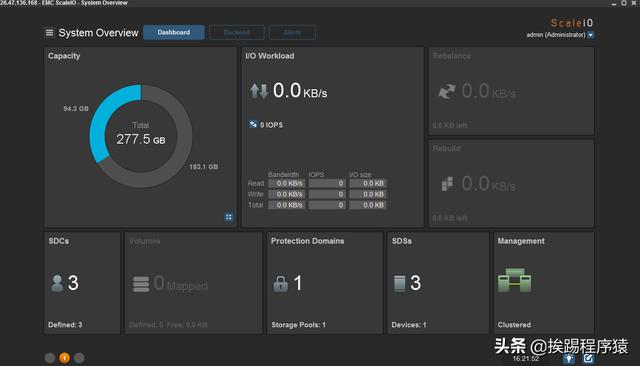Viewport: 640px width, 366px height.
Task: Click the SDCs user icon
Action: (57, 283)
